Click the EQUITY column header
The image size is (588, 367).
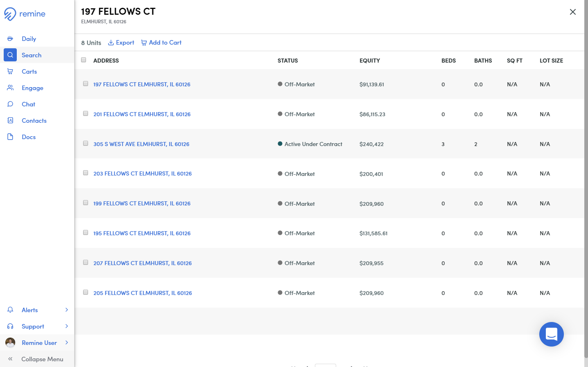point(370,61)
